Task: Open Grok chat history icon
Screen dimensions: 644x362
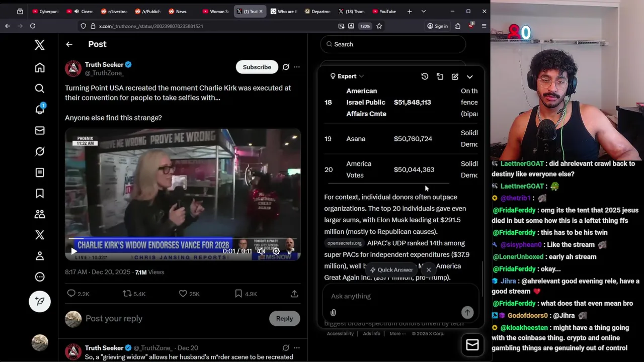Action: coord(425,76)
